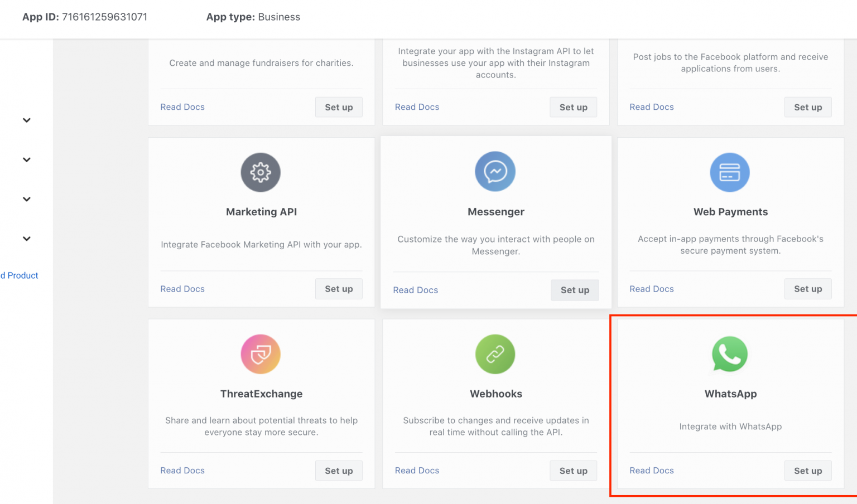Viewport: 857px width, 504px height.
Task: Select the Messenger speech bubble icon
Action: (x=495, y=172)
